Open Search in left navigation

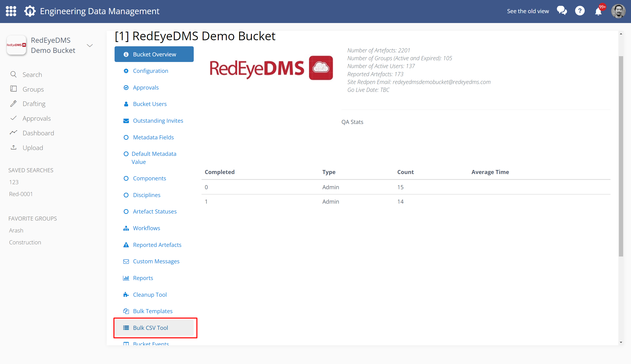click(x=32, y=75)
